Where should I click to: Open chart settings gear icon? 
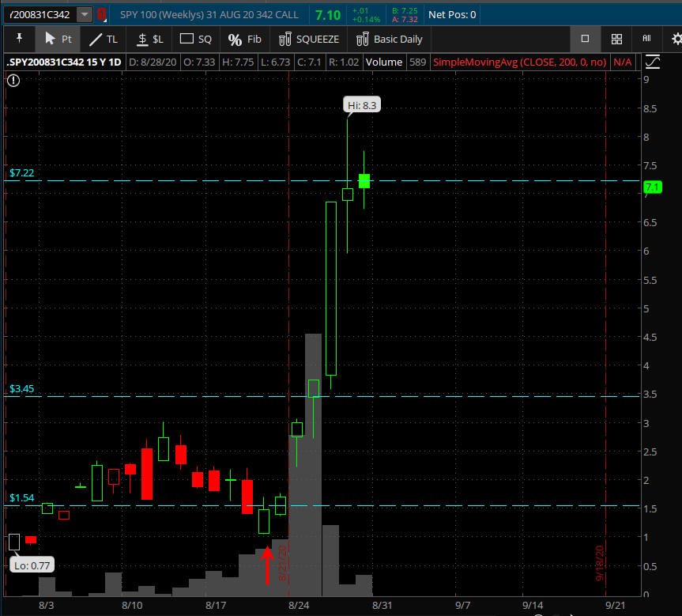676,39
